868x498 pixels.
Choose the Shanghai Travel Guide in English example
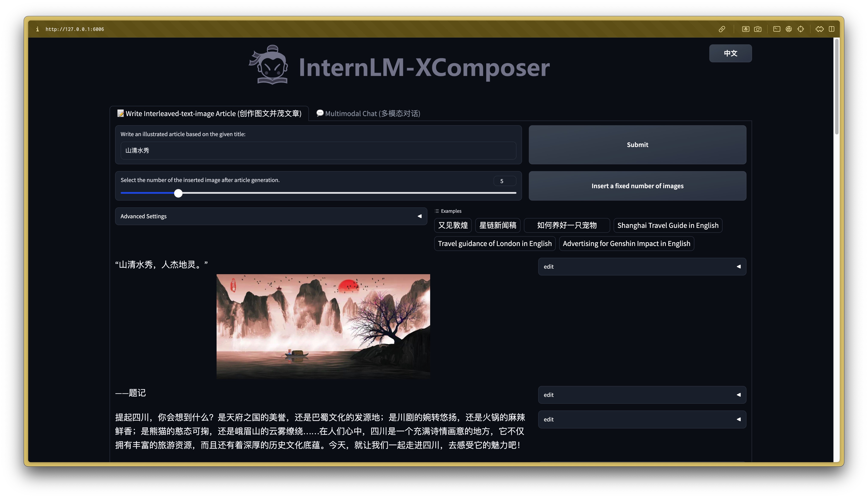tap(667, 225)
